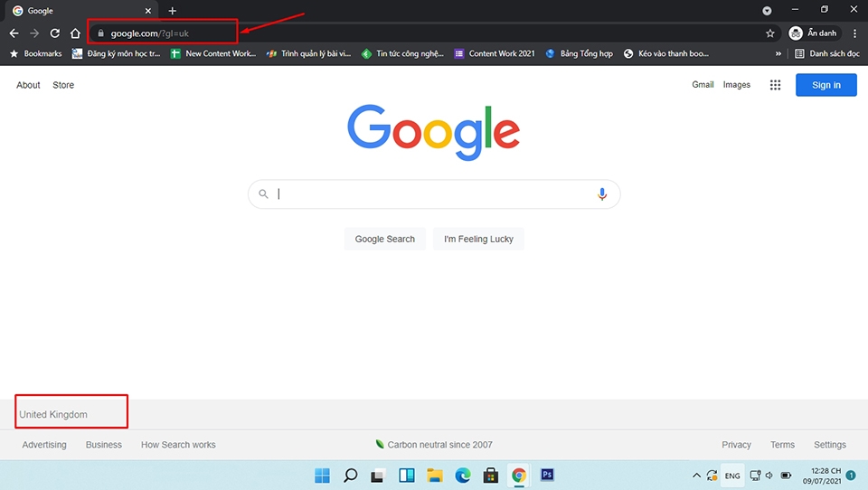The image size is (868, 490).
Task: Click the Google logo
Action: (433, 132)
